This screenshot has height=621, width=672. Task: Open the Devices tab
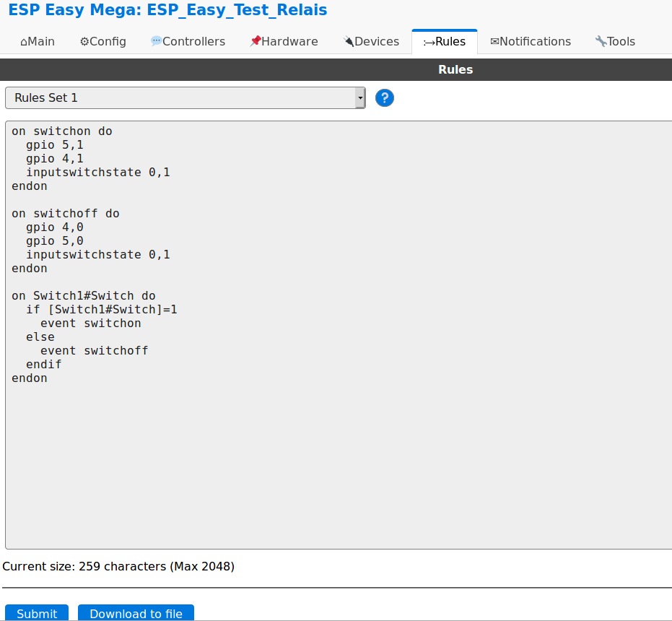pos(371,42)
